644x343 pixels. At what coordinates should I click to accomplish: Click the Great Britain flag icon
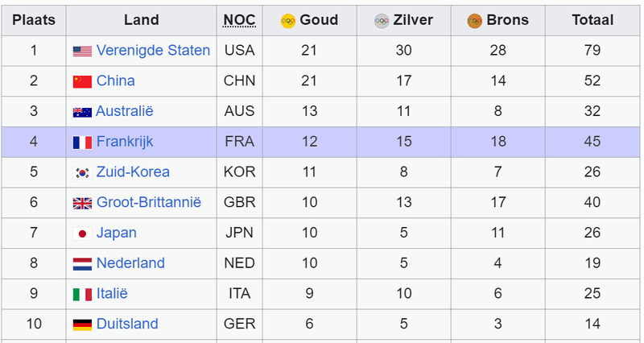pos(82,203)
